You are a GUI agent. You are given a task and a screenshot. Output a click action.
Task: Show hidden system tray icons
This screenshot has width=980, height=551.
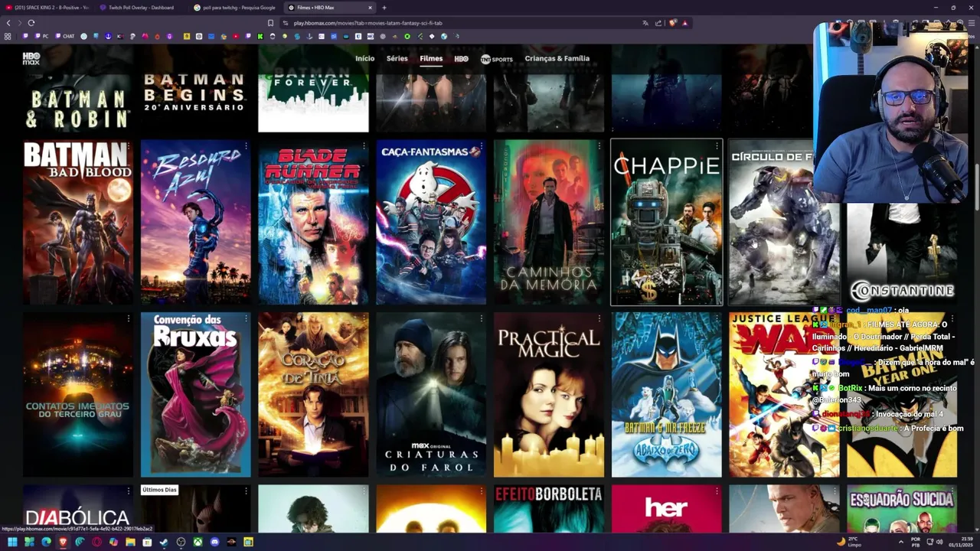click(900, 542)
